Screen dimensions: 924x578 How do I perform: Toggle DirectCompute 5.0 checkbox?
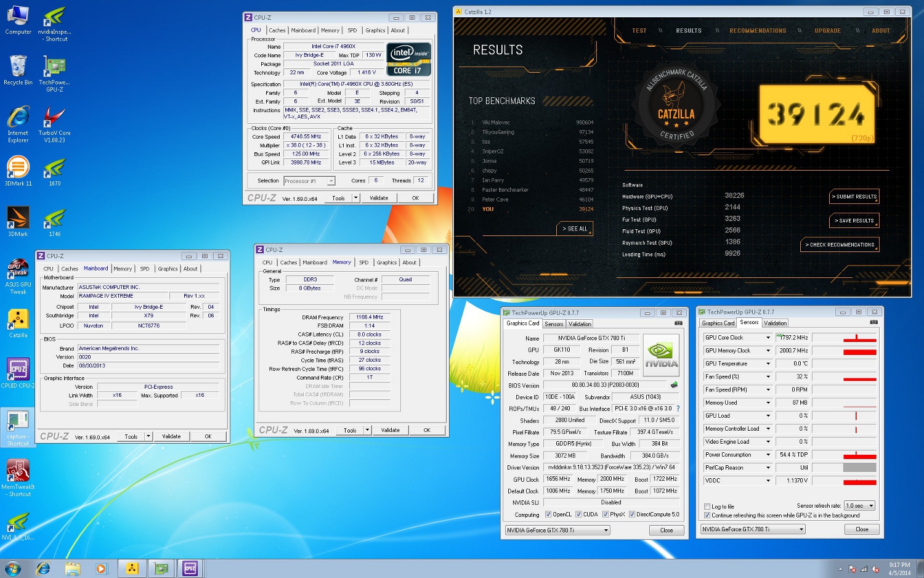point(632,515)
